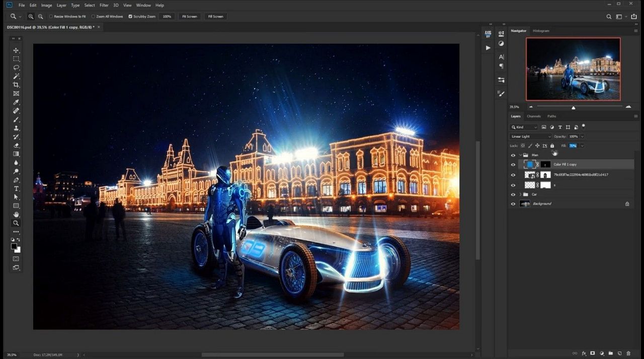This screenshot has width=644, height=359.
Task: Expand the Car layer group
Action: pos(519,194)
